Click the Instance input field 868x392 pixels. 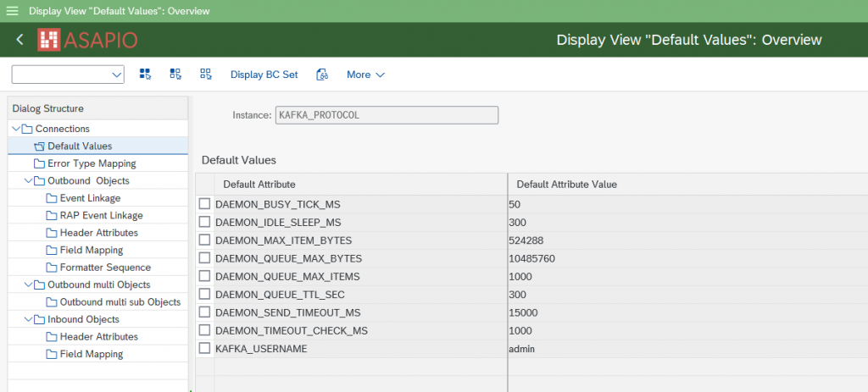(387, 115)
